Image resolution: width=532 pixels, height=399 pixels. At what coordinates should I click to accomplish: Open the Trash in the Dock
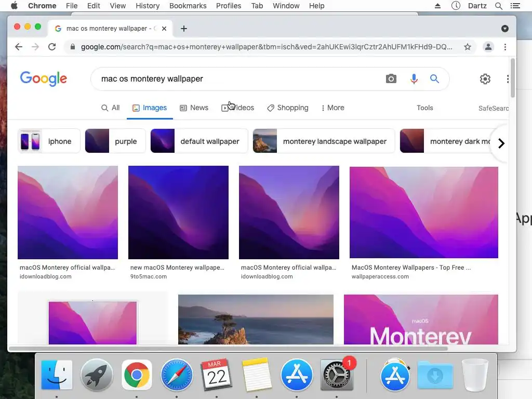(475, 375)
